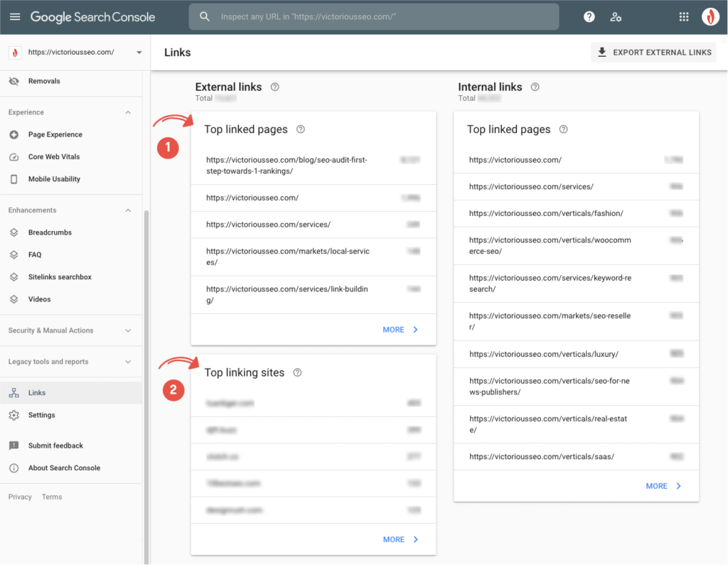This screenshot has height=565, width=728.
Task: Click help icon next to External links
Action: 275,87
